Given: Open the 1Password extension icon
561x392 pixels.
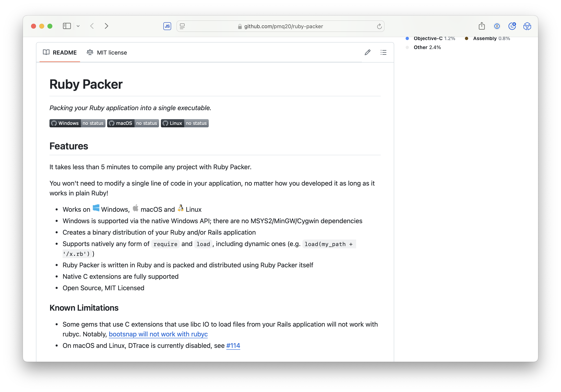Looking at the screenshot, I should click(497, 26).
